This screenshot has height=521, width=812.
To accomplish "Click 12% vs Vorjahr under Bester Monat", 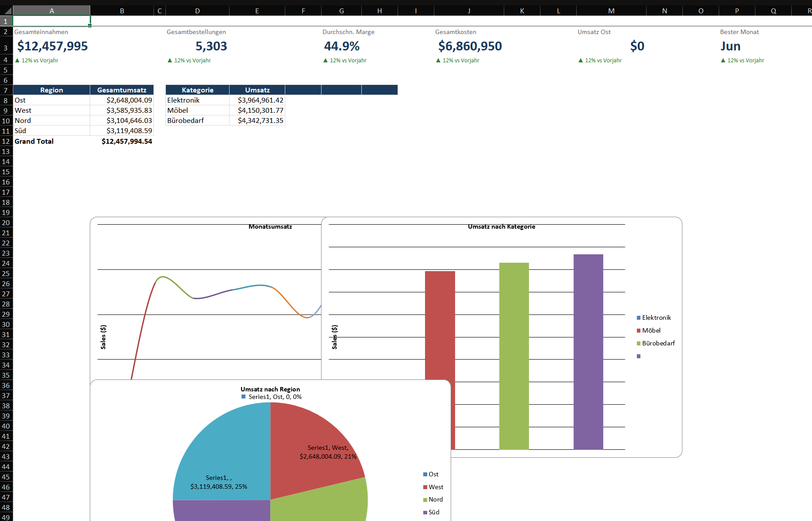I will [x=743, y=60].
